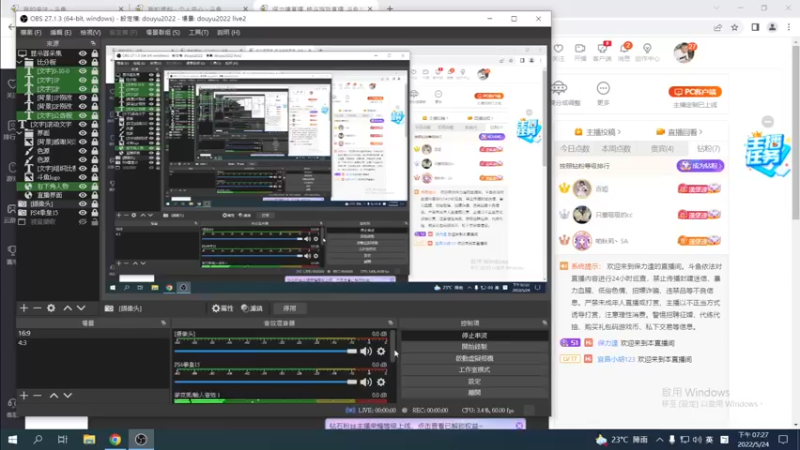Open Chrome side panel icon
The height and width of the screenshot is (450, 800).
point(755,28)
